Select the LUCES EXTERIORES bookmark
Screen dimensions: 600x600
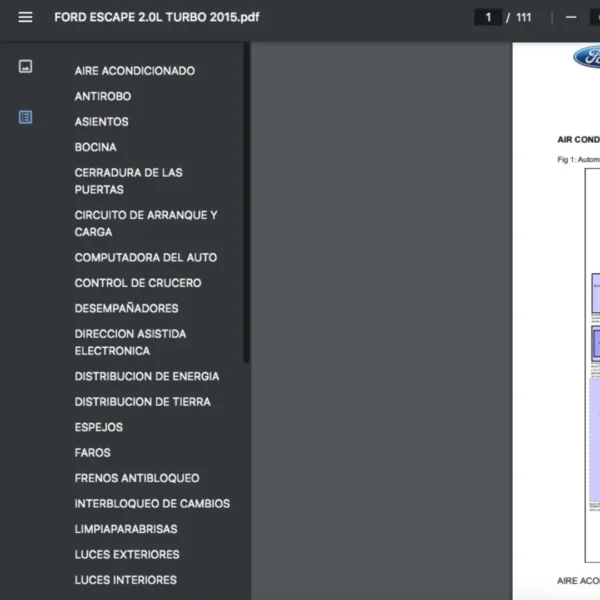click(x=127, y=555)
